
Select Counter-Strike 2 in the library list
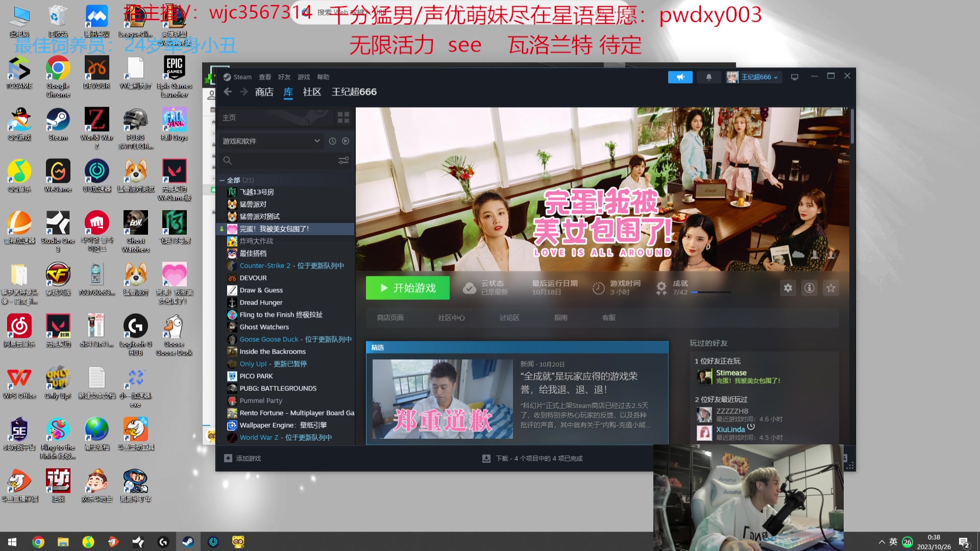[x=286, y=265]
